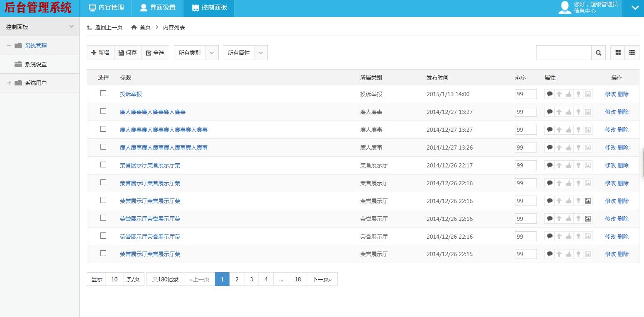Click thumbs-up icon in first row
644x317 pixels.
click(568, 94)
